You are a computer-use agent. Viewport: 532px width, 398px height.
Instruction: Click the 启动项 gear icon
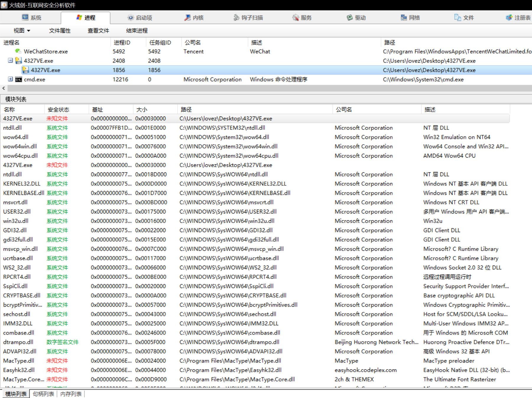130,17
